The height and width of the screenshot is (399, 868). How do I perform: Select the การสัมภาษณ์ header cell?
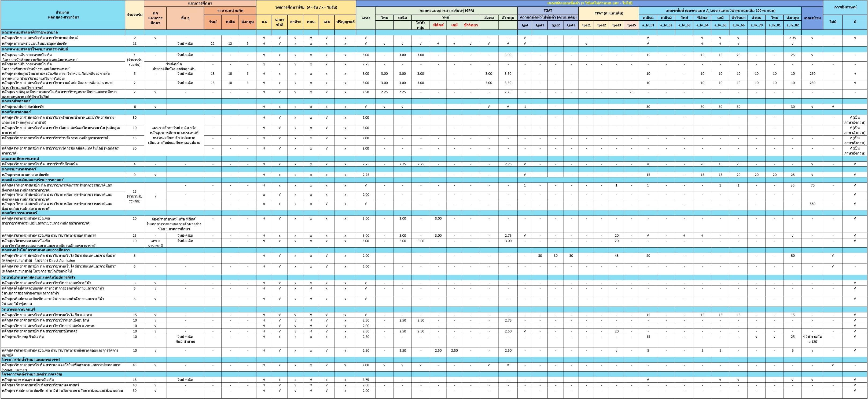pyautogui.click(x=845, y=7)
